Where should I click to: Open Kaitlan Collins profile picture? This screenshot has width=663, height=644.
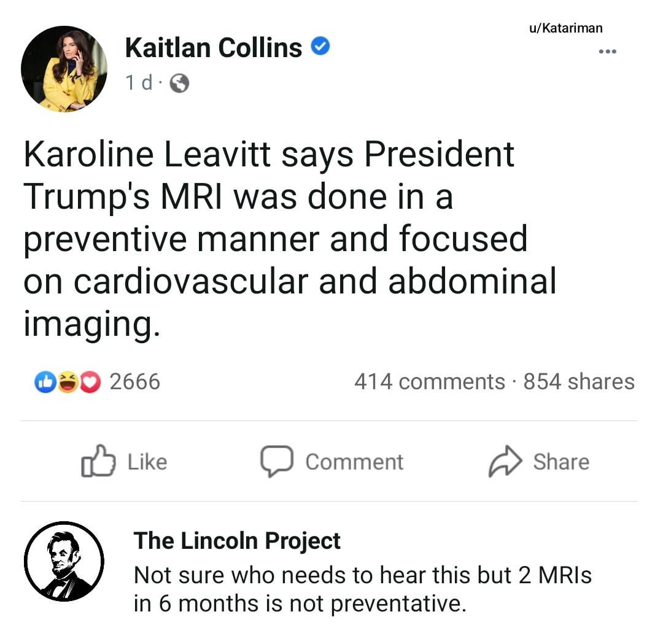(x=64, y=69)
